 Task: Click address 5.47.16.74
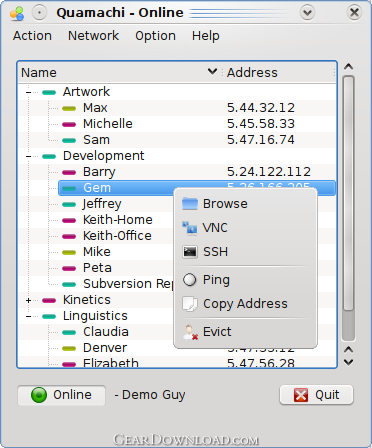261,140
